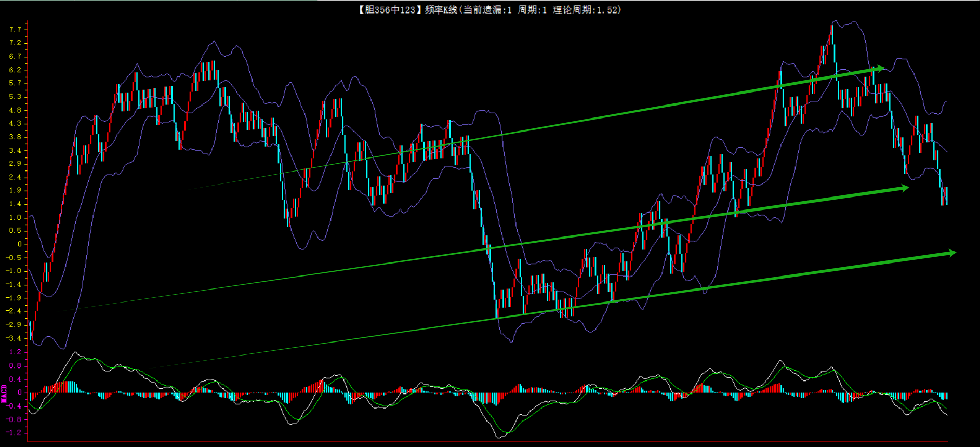Click the chart title text at top

pos(488,10)
